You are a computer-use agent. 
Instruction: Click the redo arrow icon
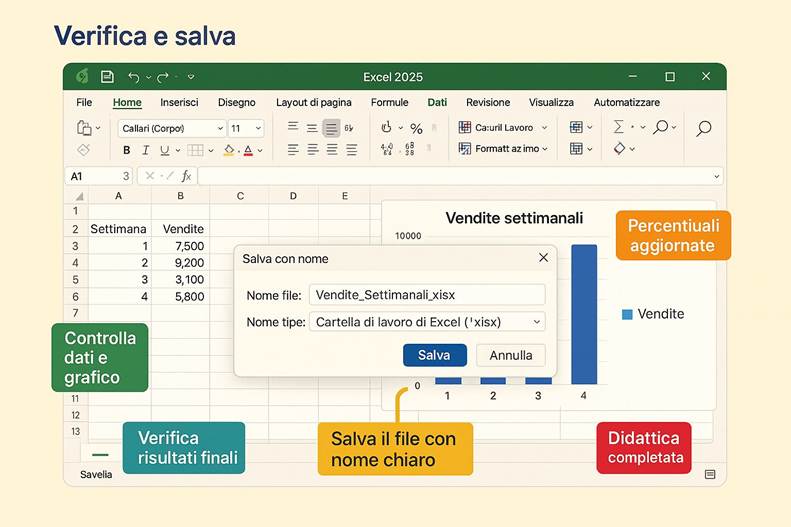tap(162, 77)
